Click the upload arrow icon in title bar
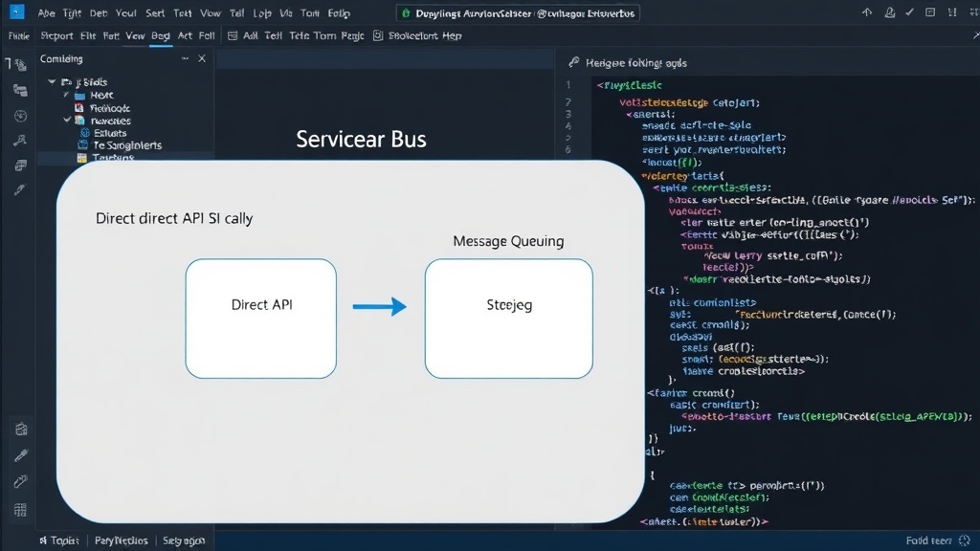The image size is (980, 551). tap(867, 12)
